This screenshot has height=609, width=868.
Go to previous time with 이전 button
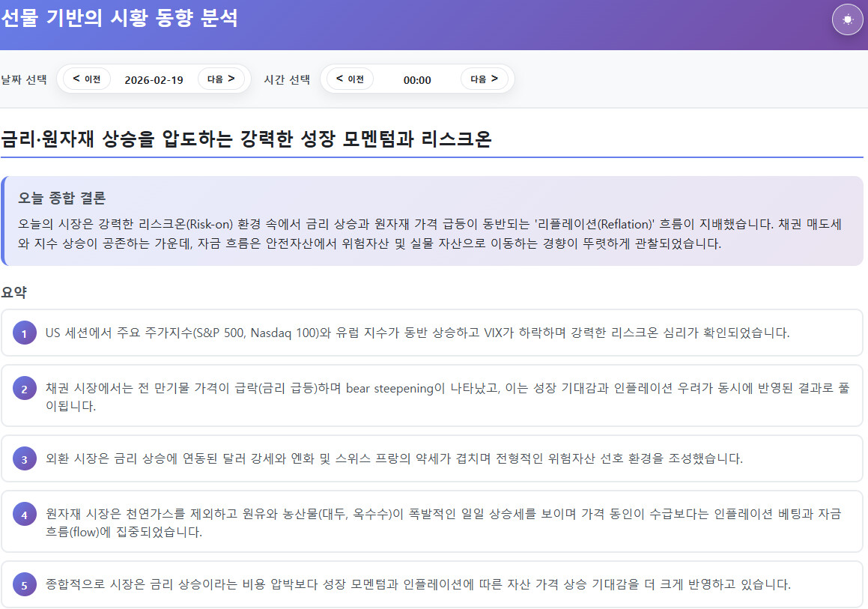pos(350,79)
